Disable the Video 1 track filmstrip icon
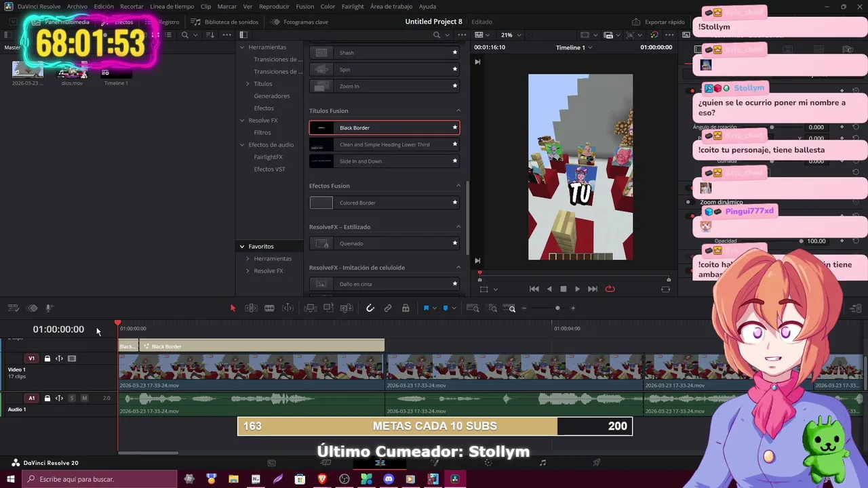The image size is (868, 488). point(72,359)
